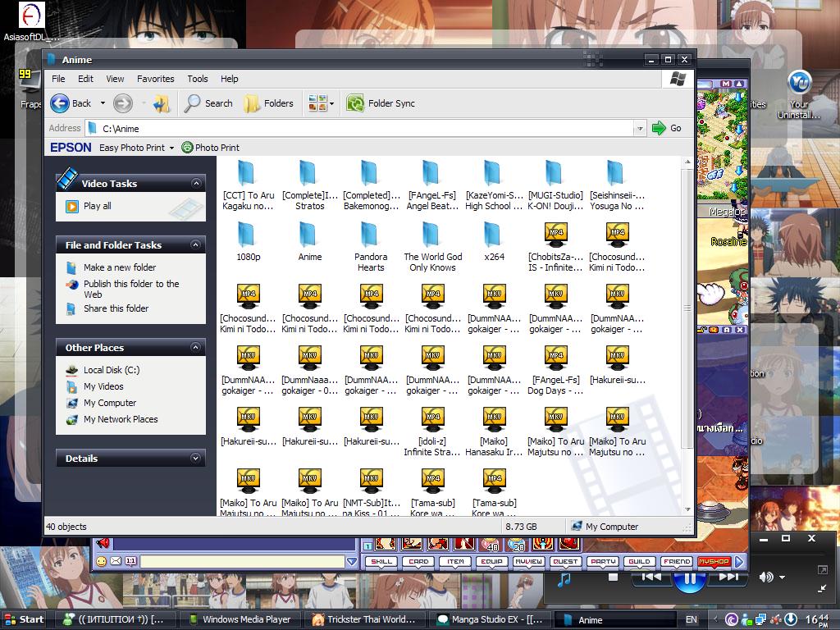Click the Back arrow icon
The height and width of the screenshot is (630, 840).
(59, 103)
